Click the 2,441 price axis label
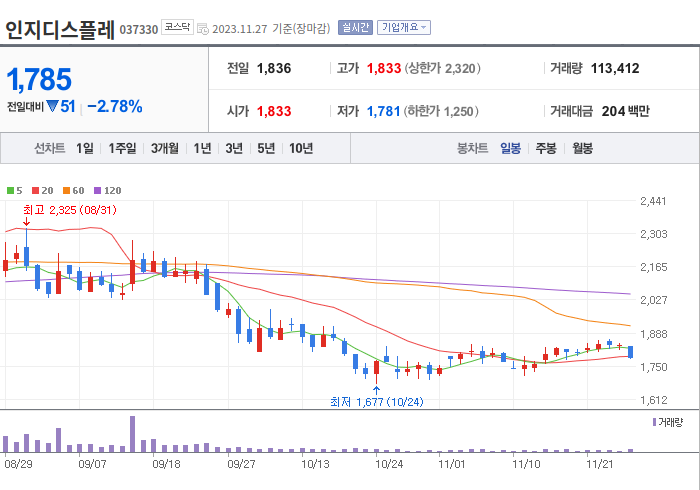 point(653,201)
